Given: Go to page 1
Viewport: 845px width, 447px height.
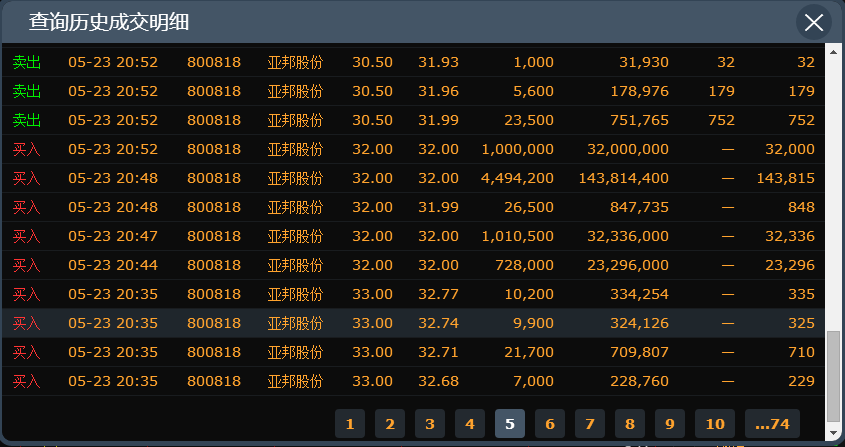Looking at the screenshot, I should click(350, 424).
